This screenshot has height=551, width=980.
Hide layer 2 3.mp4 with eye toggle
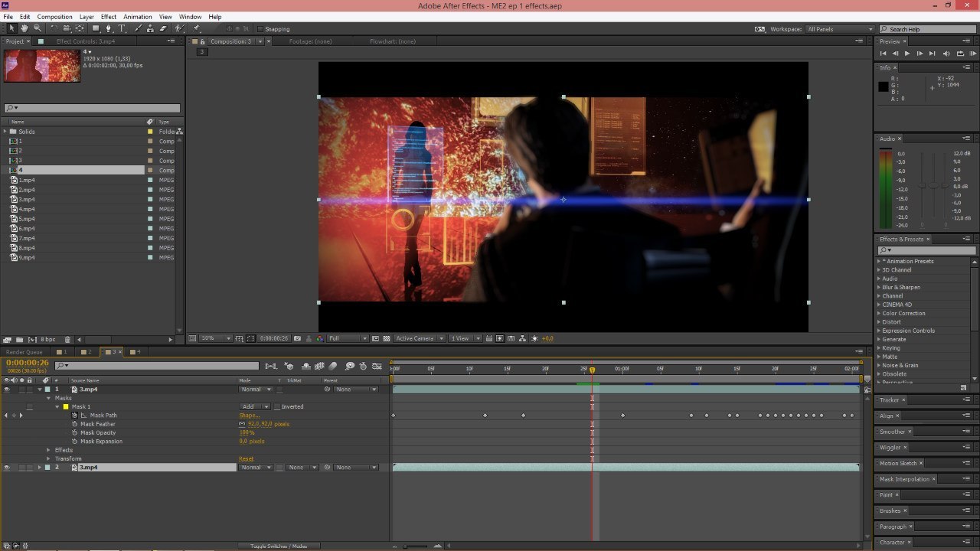click(7, 468)
